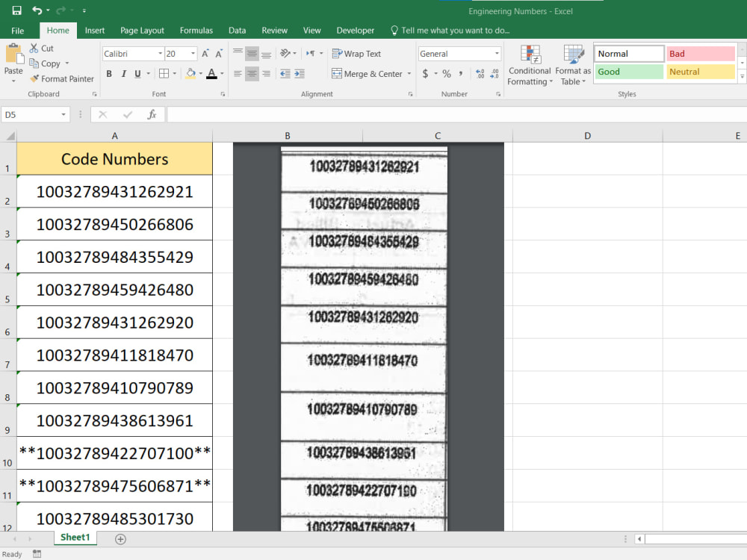
Task: Click the Percent Style icon
Action: pos(447,73)
